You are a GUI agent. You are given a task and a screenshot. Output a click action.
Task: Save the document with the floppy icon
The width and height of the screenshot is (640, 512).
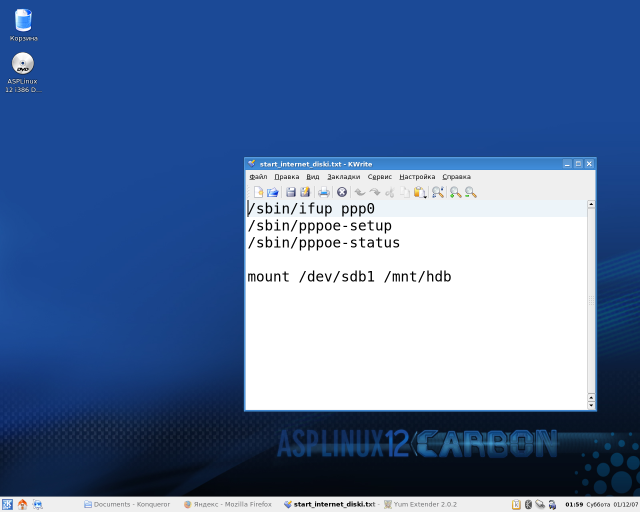tap(291, 192)
